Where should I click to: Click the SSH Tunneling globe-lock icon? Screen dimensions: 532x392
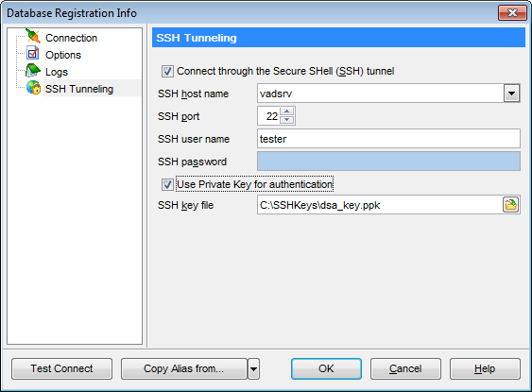pos(34,88)
